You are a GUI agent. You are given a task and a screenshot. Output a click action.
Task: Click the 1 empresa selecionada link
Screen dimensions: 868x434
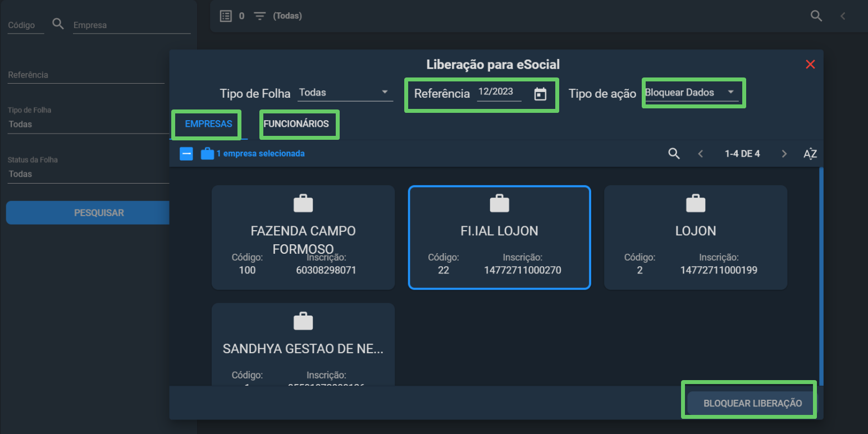coord(261,153)
